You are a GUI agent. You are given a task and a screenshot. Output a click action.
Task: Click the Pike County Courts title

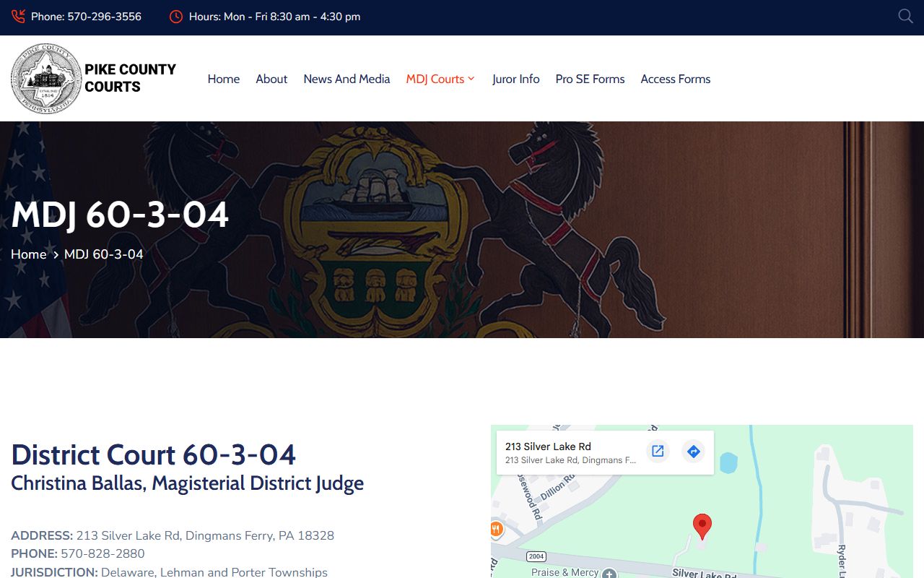(131, 78)
